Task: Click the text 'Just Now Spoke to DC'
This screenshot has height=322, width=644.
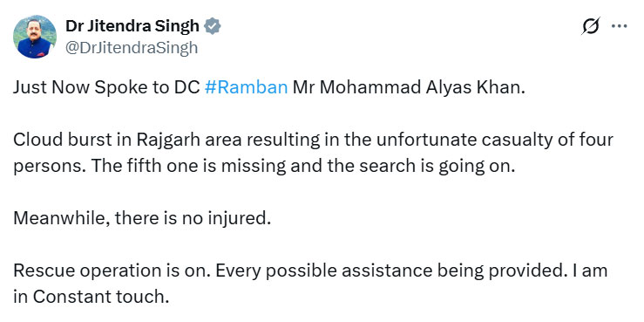Action: tap(107, 88)
